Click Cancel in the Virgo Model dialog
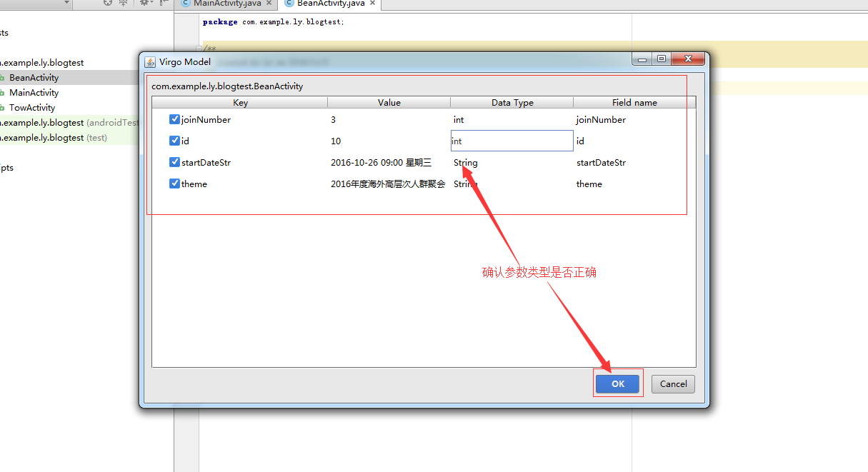Screen dimensions: 868x472 click(673, 383)
